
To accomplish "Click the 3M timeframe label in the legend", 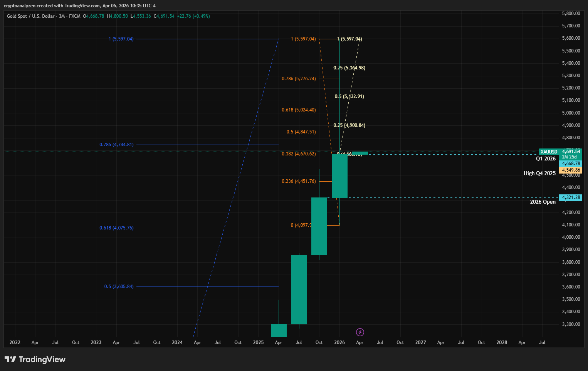I will (62, 16).
